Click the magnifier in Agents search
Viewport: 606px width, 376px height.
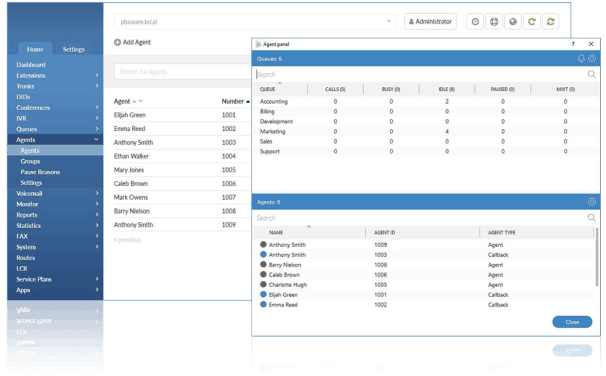click(591, 218)
